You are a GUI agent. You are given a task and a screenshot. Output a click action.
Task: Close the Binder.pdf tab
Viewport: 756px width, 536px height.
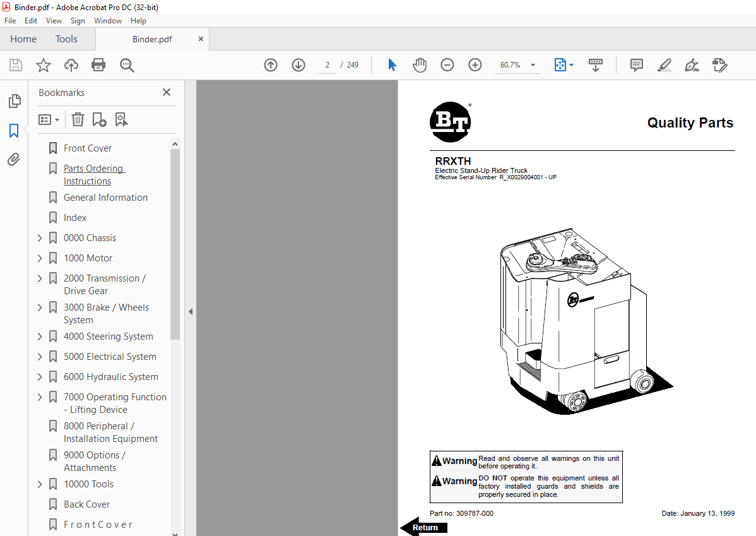click(x=201, y=39)
